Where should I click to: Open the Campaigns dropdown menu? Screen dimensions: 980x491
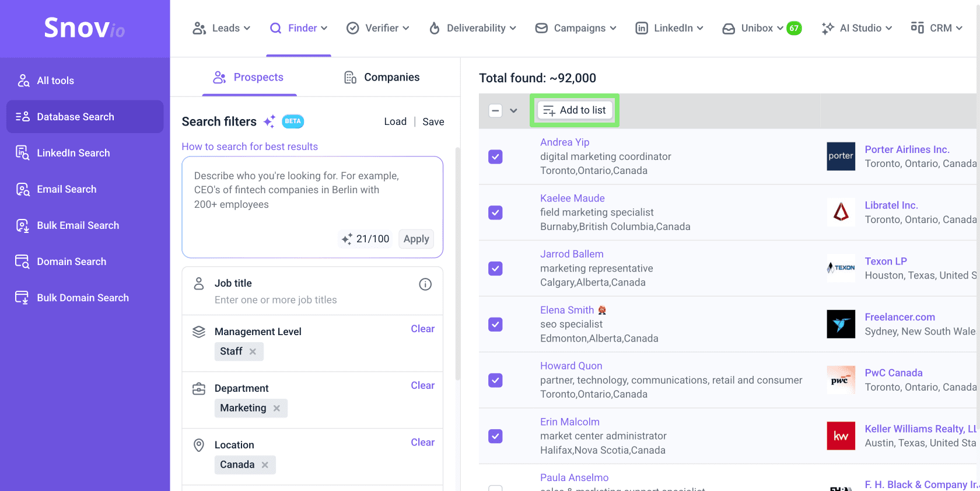576,28
